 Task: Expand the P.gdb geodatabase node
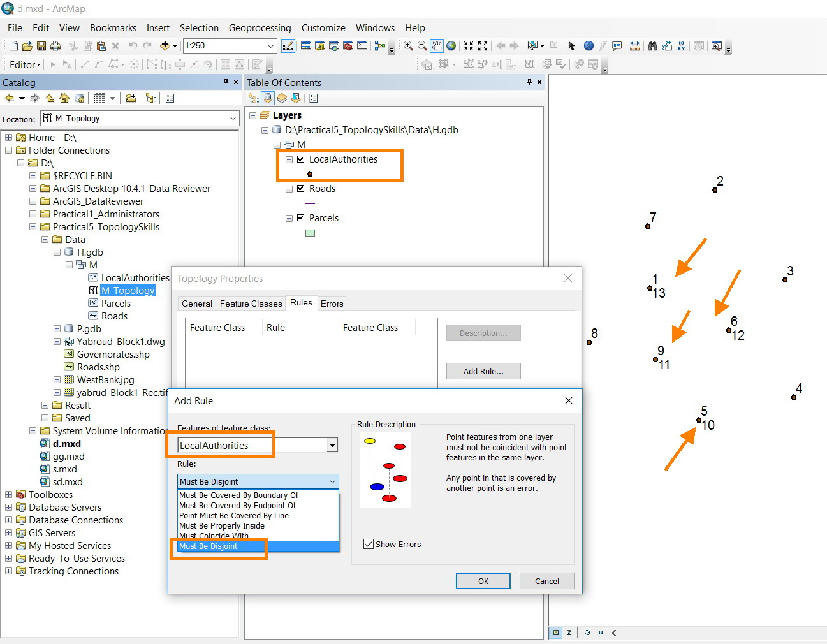pos(57,329)
